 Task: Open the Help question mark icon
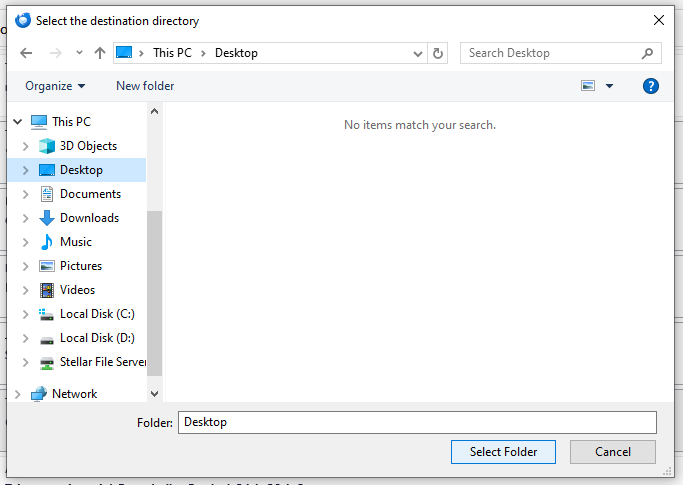click(650, 86)
